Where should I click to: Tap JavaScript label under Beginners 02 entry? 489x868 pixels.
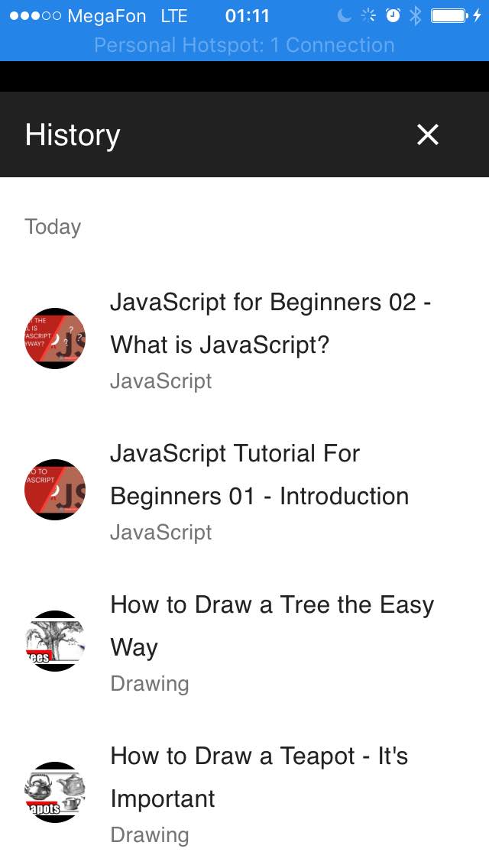tap(161, 381)
